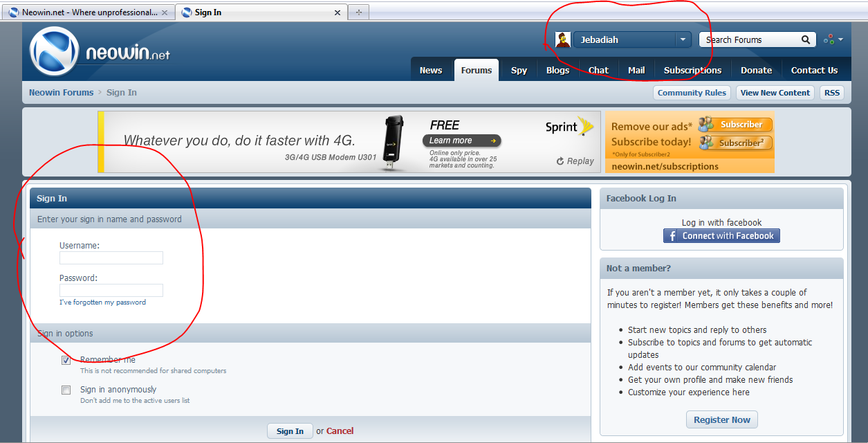Click the Sprint logo in ad

(x=570, y=126)
